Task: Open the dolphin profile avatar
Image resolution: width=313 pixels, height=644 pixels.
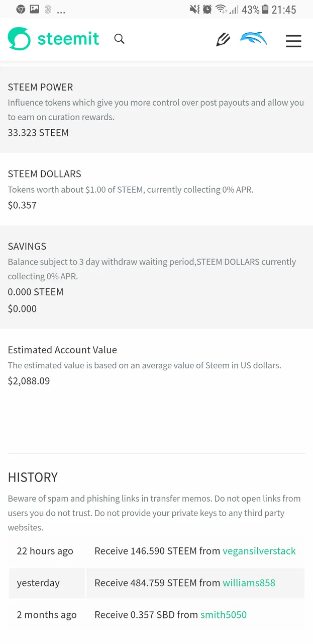Action: click(x=254, y=39)
